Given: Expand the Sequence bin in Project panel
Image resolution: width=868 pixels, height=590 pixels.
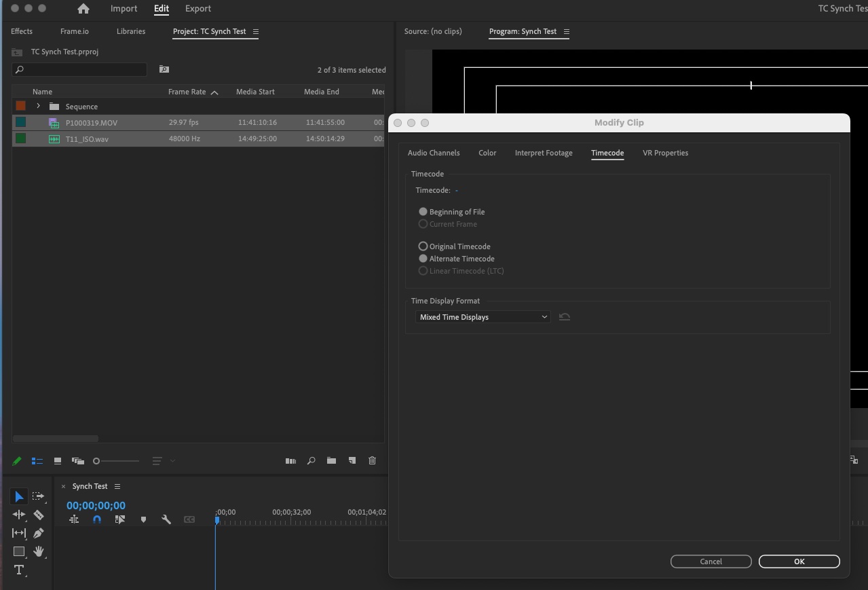Looking at the screenshot, I should click(x=39, y=106).
